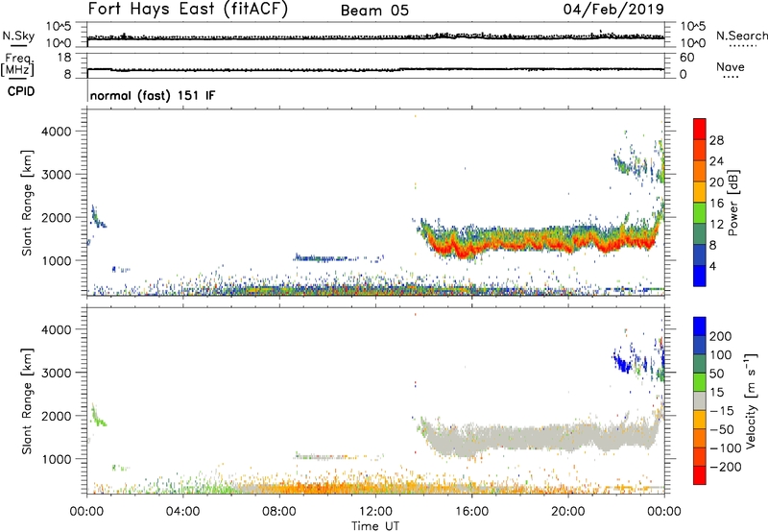Click the 'Nave' legend label
Viewport: 768px width, 532px height.
pyautogui.click(x=731, y=66)
